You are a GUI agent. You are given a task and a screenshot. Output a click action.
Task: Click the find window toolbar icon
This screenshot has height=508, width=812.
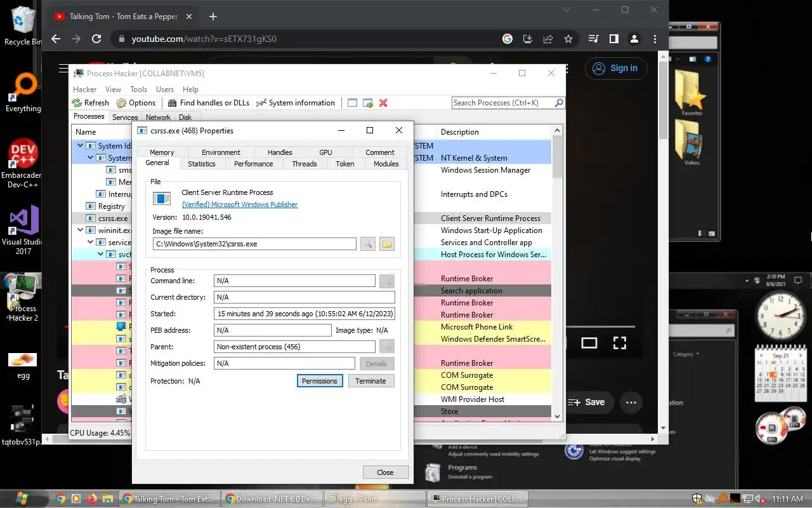pos(352,103)
